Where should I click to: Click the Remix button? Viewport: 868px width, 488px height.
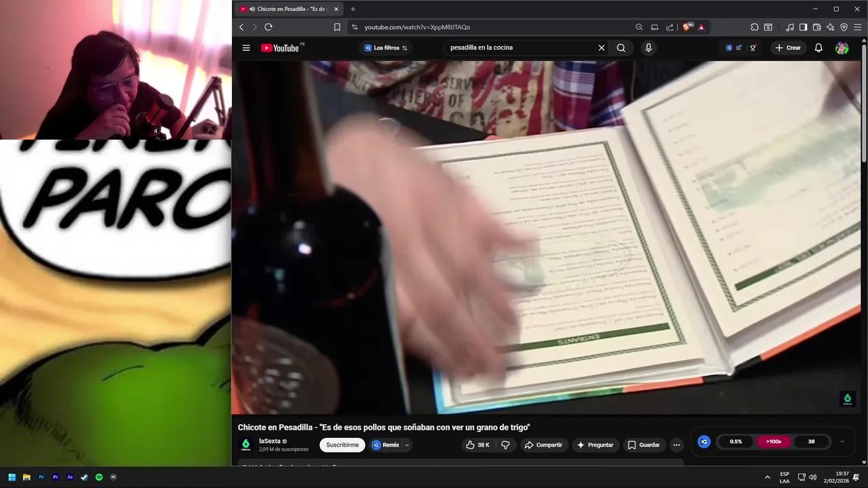[386, 445]
